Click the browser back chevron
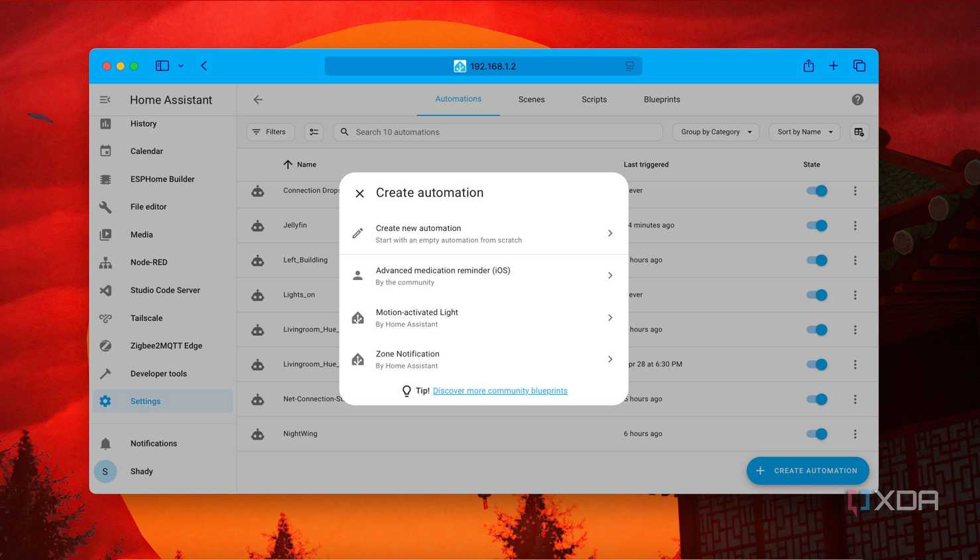980x560 pixels. pyautogui.click(x=204, y=66)
